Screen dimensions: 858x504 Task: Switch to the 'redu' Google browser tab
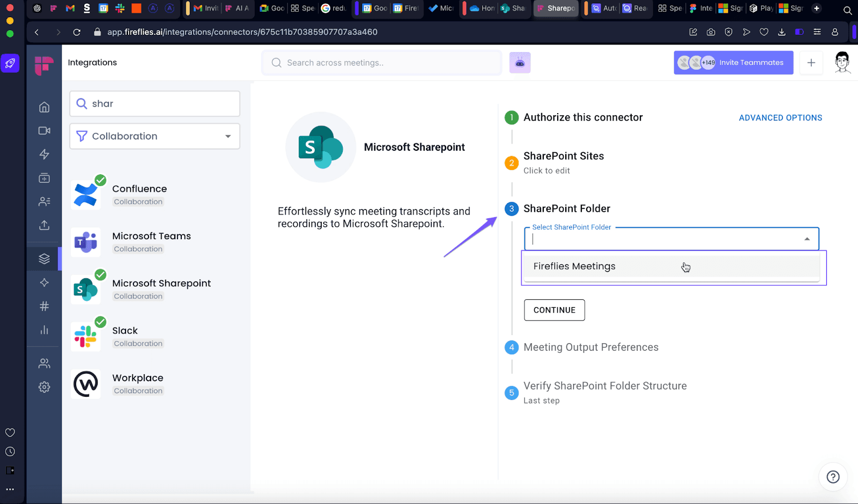(334, 9)
